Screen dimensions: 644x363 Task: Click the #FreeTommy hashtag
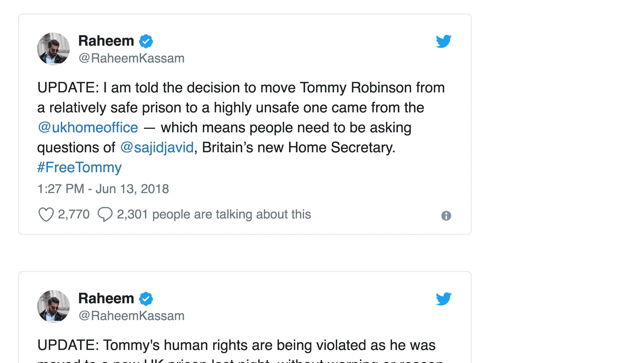(x=79, y=167)
